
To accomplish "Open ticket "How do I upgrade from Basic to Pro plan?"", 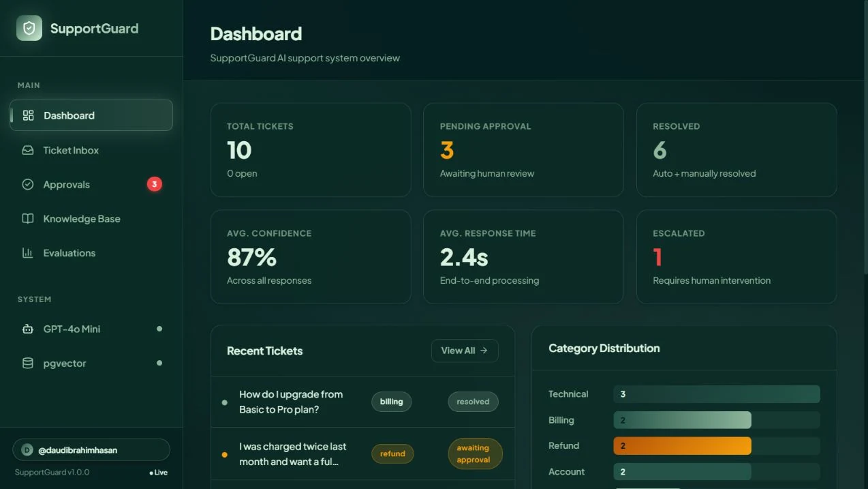I will (x=362, y=402).
